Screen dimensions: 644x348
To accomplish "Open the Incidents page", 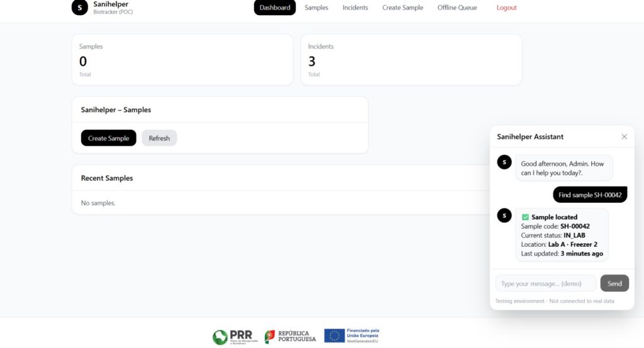I will click(355, 8).
